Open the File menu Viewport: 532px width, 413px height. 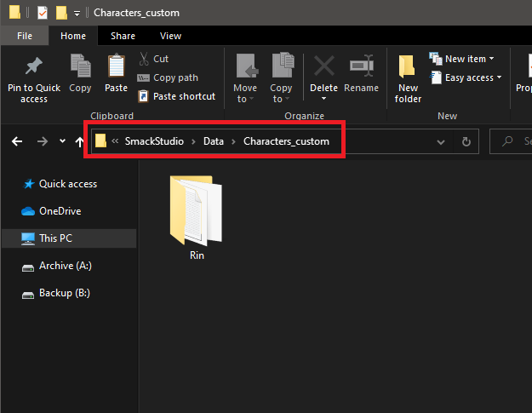coord(25,36)
